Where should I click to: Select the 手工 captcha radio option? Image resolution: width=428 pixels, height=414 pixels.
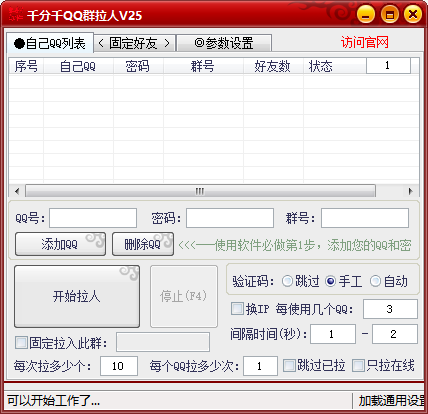point(344,281)
